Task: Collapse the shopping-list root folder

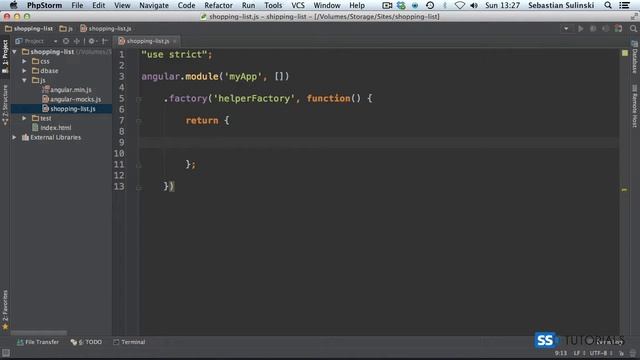Action: tap(15, 52)
